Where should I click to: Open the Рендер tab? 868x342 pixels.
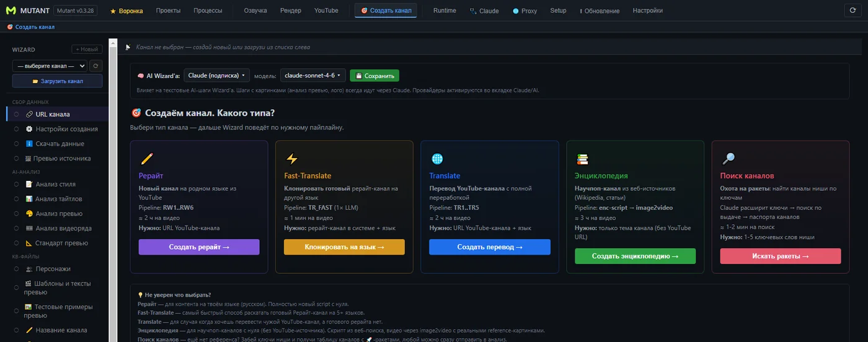291,11
